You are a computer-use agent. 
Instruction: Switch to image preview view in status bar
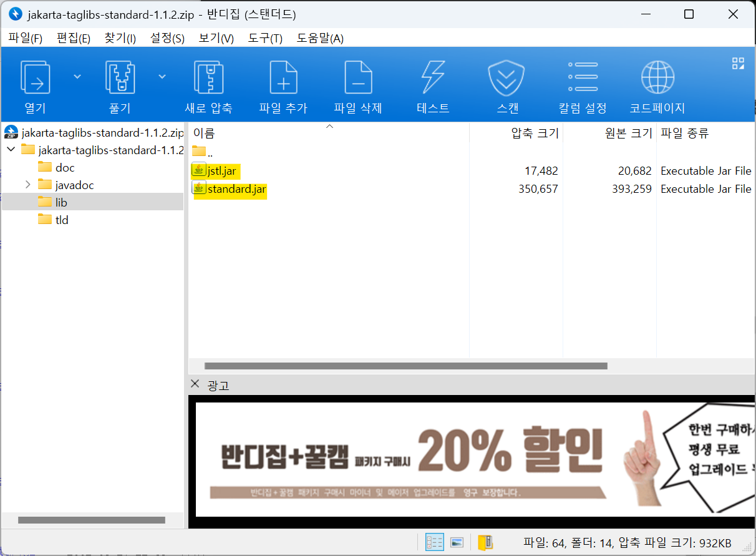[457, 542]
